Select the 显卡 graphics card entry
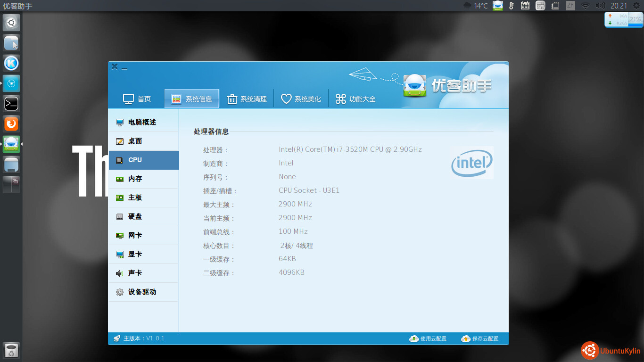The image size is (644, 362). click(135, 255)
